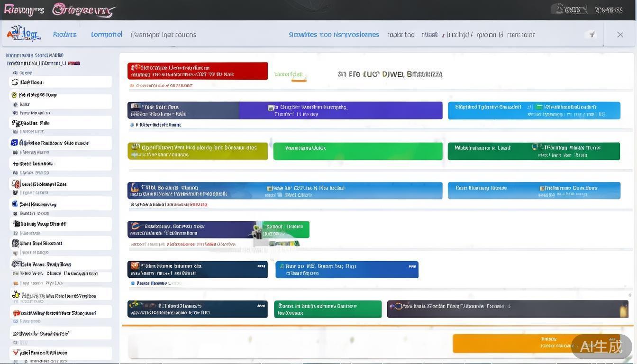This screenshot has width=637, height=364.
Task: Click the colorful site logo in navigation bar
Action: tap(23, 34)
